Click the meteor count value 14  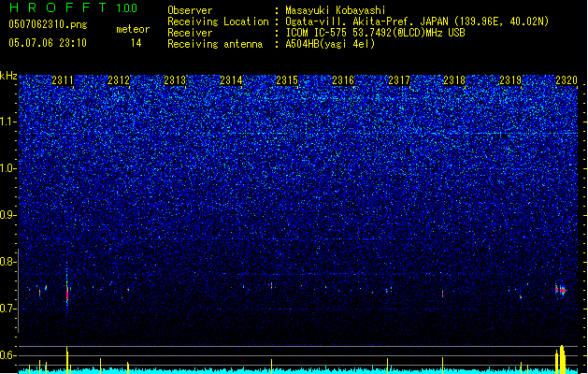[136, 43]
